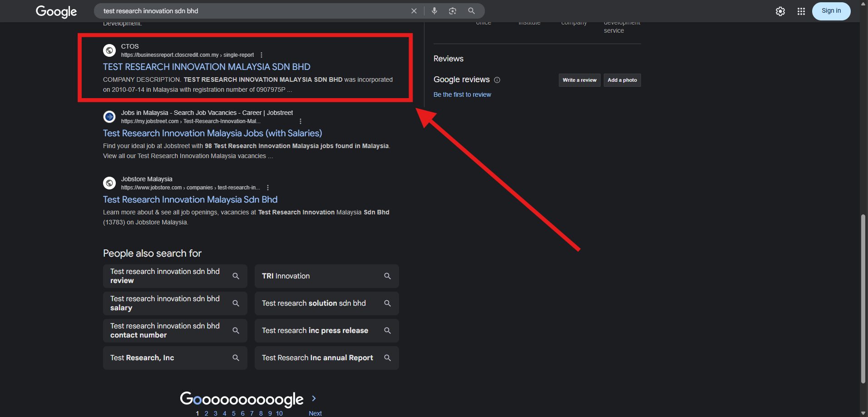Open three-dot menu for Jobstreet result
Viewport: 868px width, 417px height.
coord(301,121)
